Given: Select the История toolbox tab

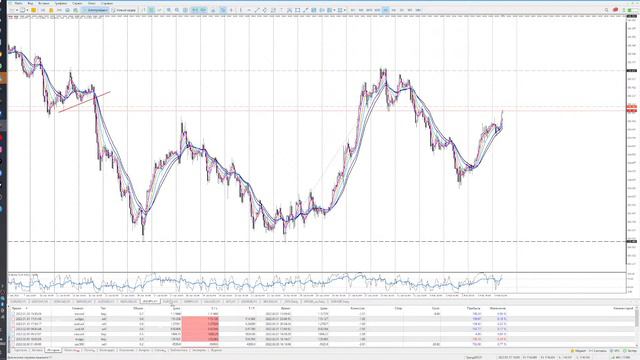Looking at the screenshot, I should coord(53,350).
